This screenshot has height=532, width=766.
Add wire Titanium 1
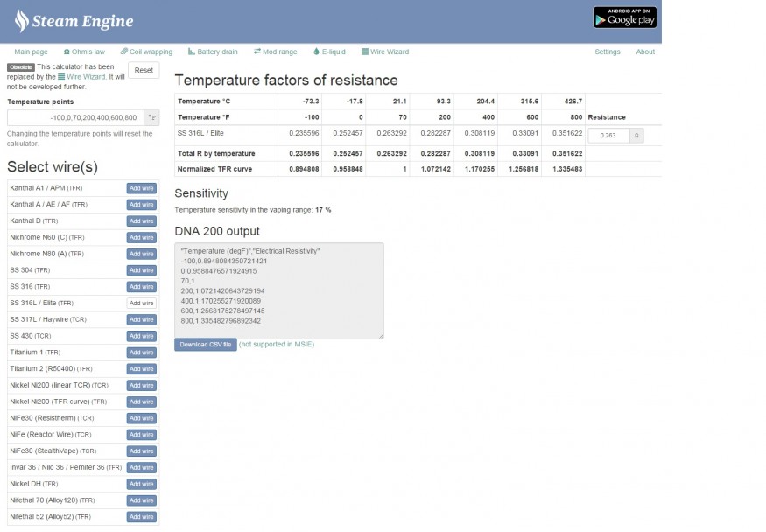coord(142,353)
